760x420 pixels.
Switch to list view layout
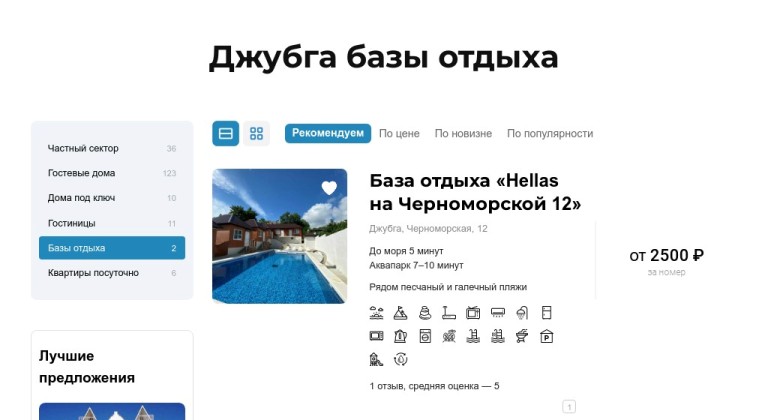[226, 134]
